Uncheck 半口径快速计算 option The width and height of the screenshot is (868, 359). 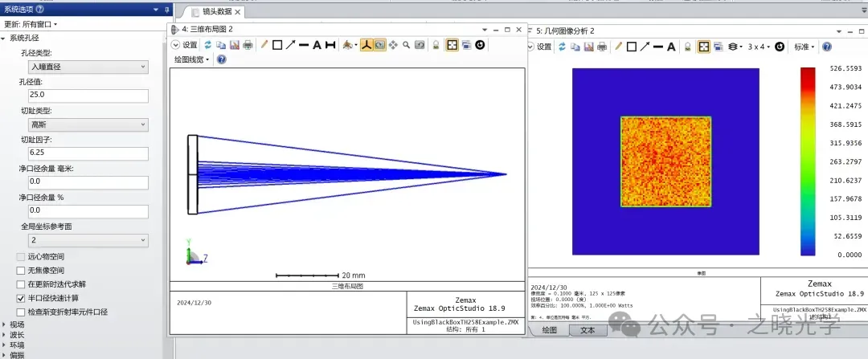point(21,298)
